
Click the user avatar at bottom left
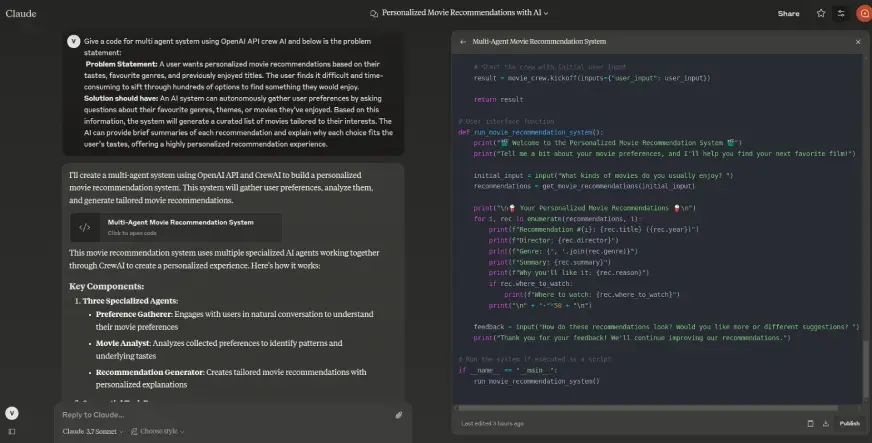pyautogui.click(x=12, y=412)
